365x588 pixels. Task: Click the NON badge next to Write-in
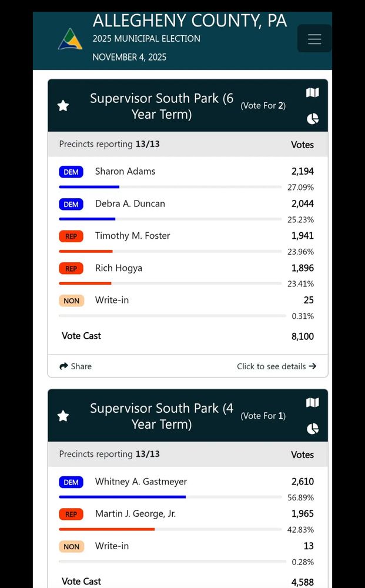71,300
